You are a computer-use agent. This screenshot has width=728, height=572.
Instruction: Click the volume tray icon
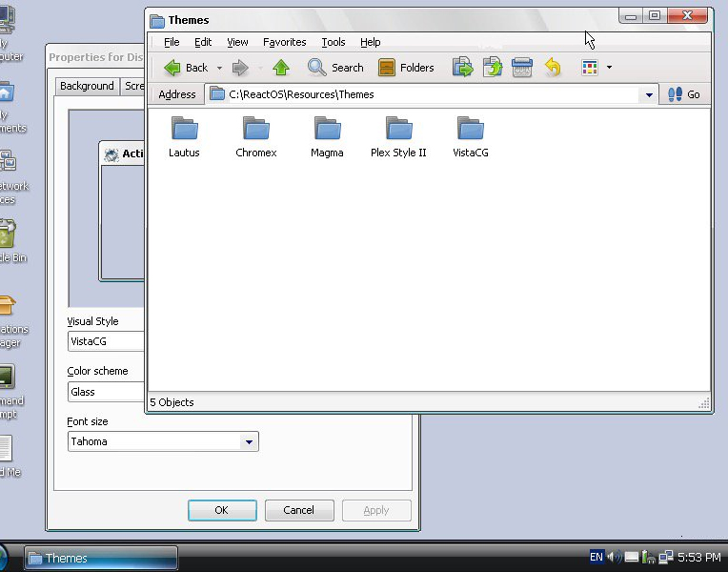[x=614, y=557]
